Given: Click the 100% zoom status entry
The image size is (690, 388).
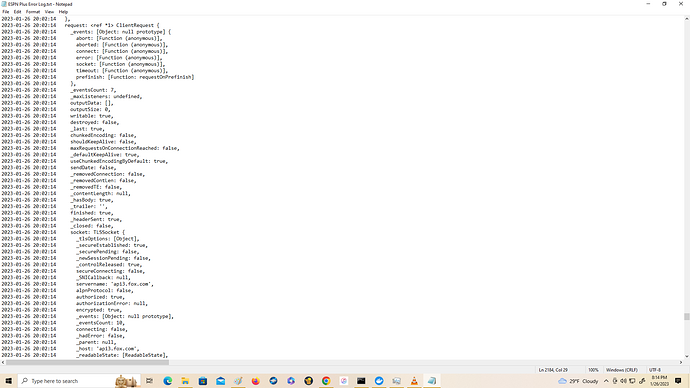Looking at the screenshot, I should 593,370.
